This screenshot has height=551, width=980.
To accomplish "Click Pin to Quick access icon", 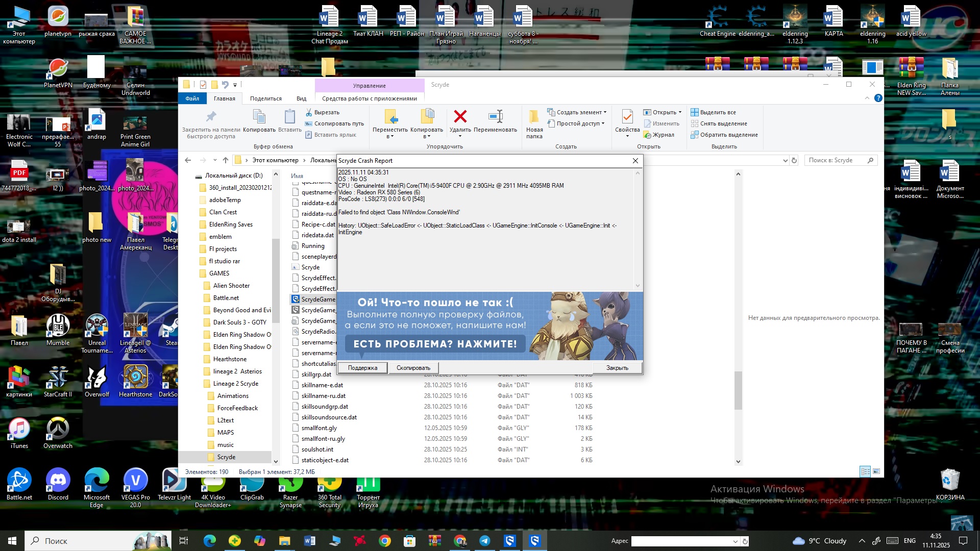I will tap(211, 117).
